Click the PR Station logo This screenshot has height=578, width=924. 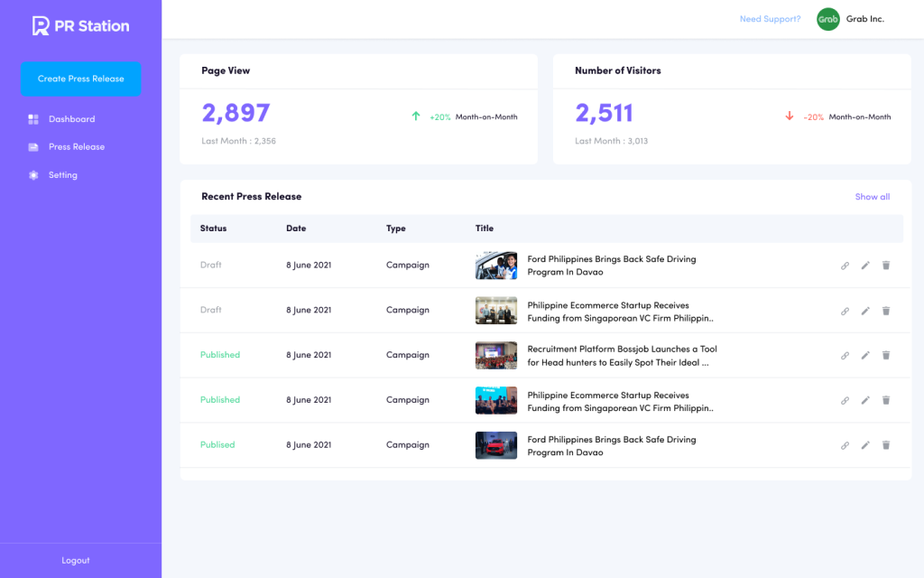point(80,26)
